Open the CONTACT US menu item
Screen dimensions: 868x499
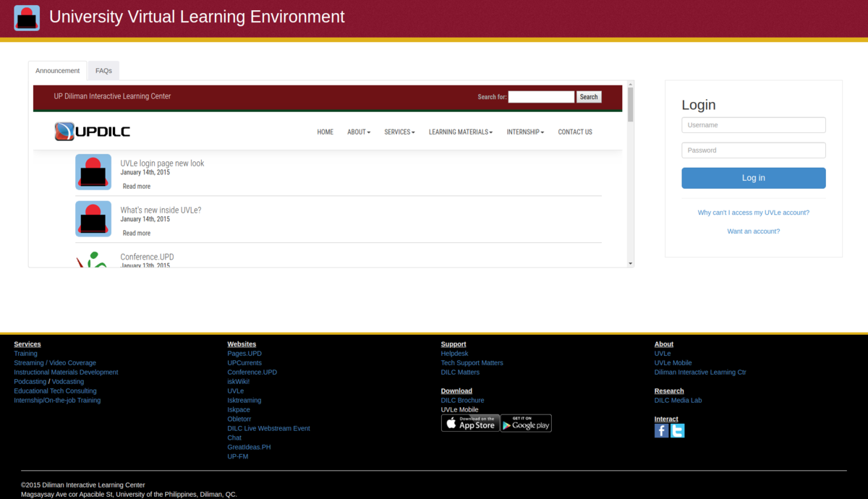(x=575, y=132)
